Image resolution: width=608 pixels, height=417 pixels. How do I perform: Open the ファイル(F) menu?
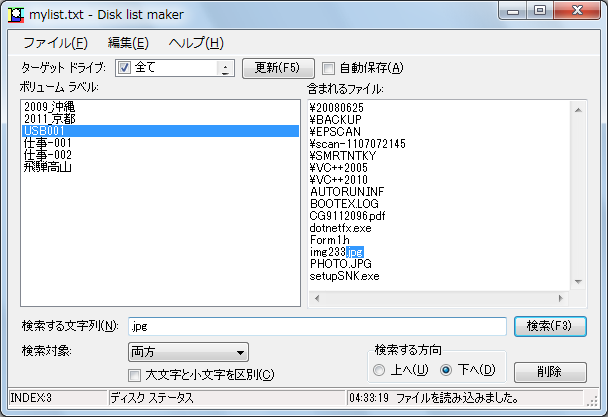click(x=55, y=43)
